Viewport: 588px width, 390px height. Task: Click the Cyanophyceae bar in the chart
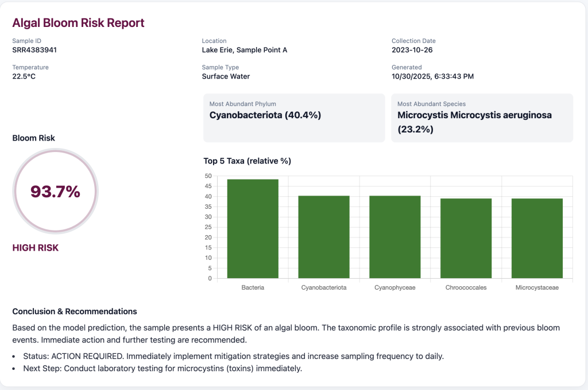click(395, 237)
